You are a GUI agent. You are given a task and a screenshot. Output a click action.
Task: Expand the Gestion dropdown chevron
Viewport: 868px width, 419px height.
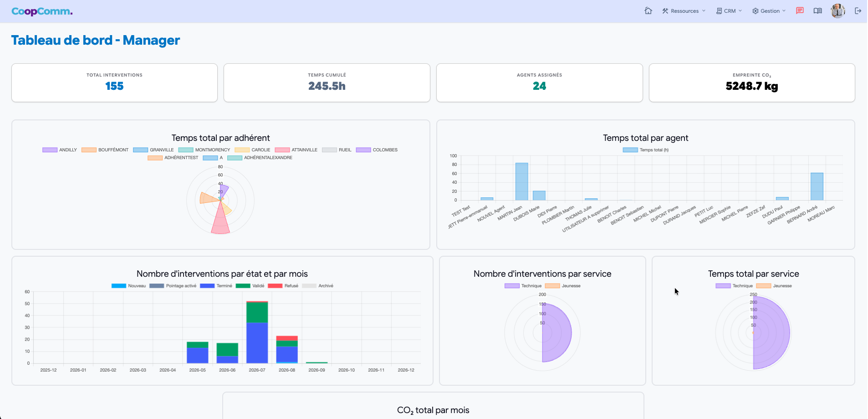[x=784, y=11]
